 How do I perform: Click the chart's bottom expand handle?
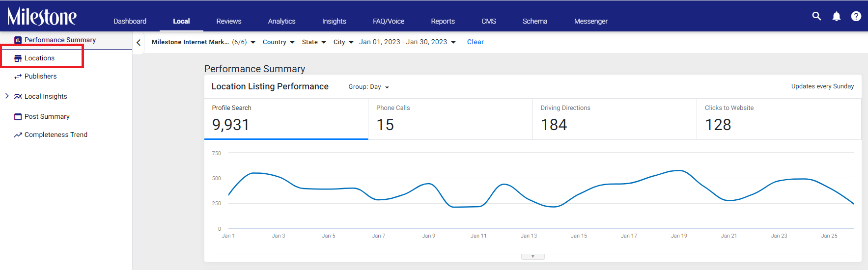coord(532,257)
